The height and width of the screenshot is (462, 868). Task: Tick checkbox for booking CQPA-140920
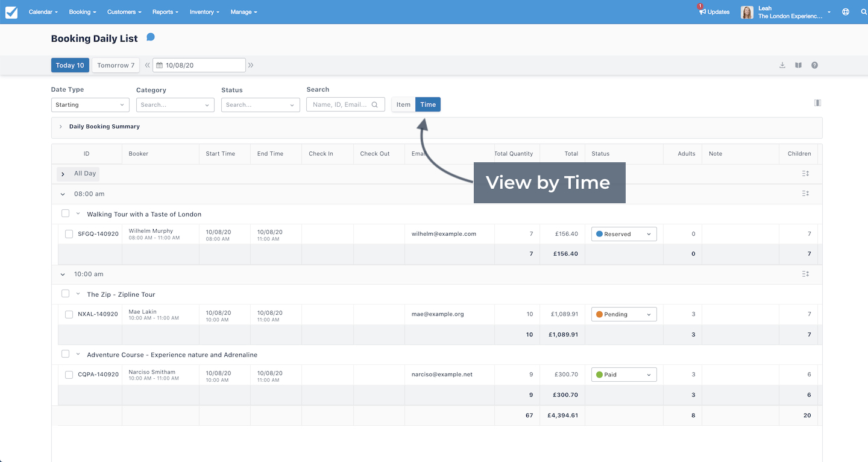(x=69, y=375)
